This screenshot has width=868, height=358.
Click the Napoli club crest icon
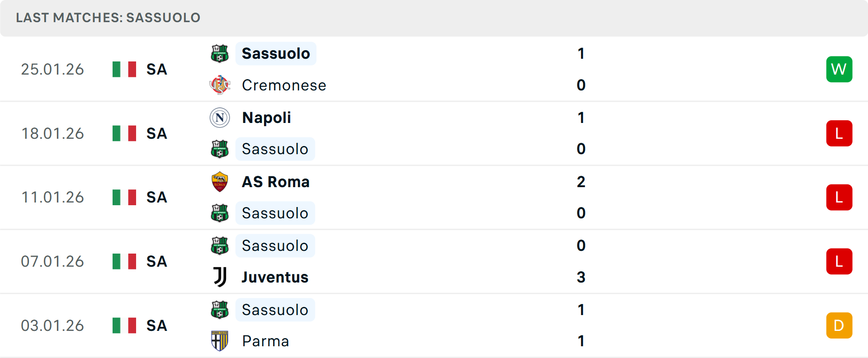tap(220, 118)
